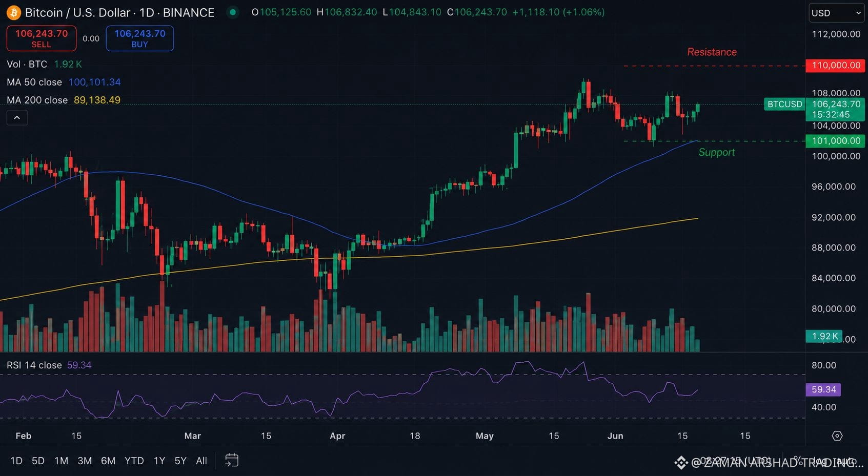The width and height of the screenshot is (868, 476).
Task: Select the 6M date range
Action: [x=108, y=461]
